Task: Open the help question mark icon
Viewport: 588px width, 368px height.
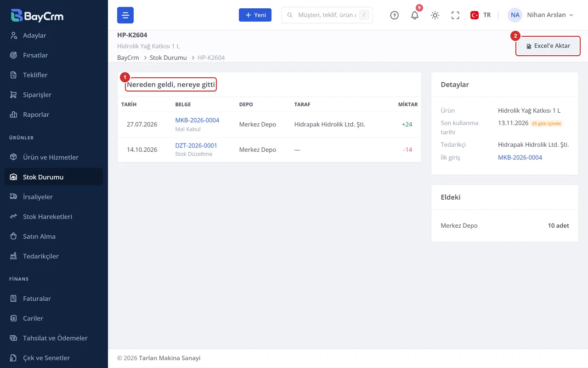Action: [x=394, y=15]
